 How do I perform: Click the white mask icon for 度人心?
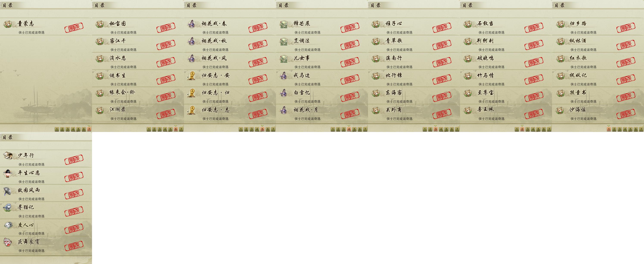pyautogui.click(x=8, y=225)
